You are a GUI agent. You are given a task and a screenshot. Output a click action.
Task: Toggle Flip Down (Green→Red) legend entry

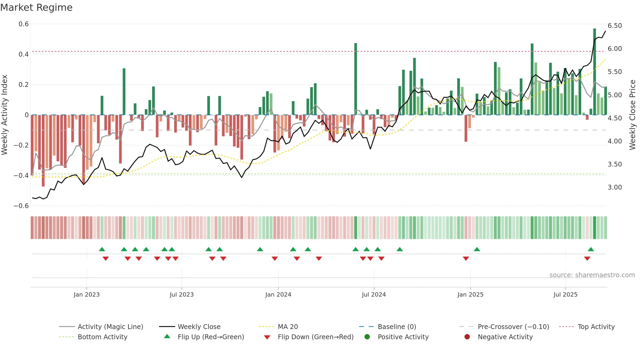(x=309, y=337)
